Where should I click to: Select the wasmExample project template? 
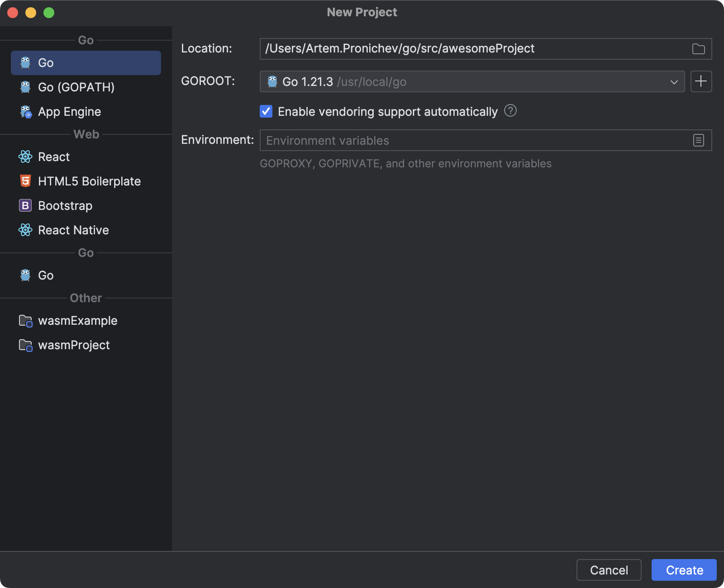point(78,321)
